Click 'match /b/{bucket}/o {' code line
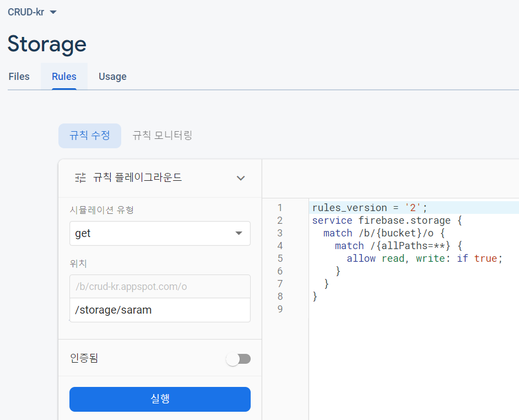 pyautogui.click(x=384, y=233)
